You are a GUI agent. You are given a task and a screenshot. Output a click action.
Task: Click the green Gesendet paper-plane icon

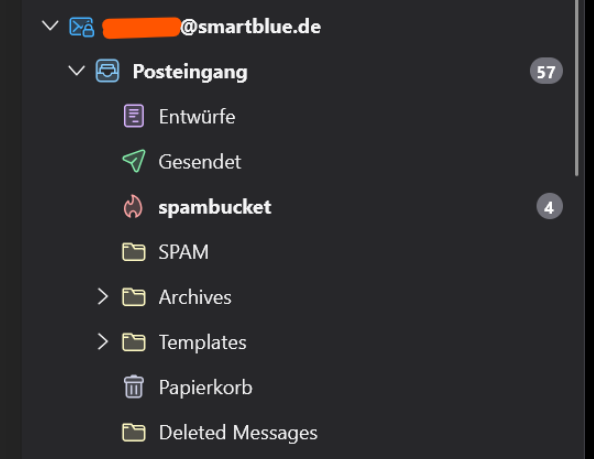(134, 161)
